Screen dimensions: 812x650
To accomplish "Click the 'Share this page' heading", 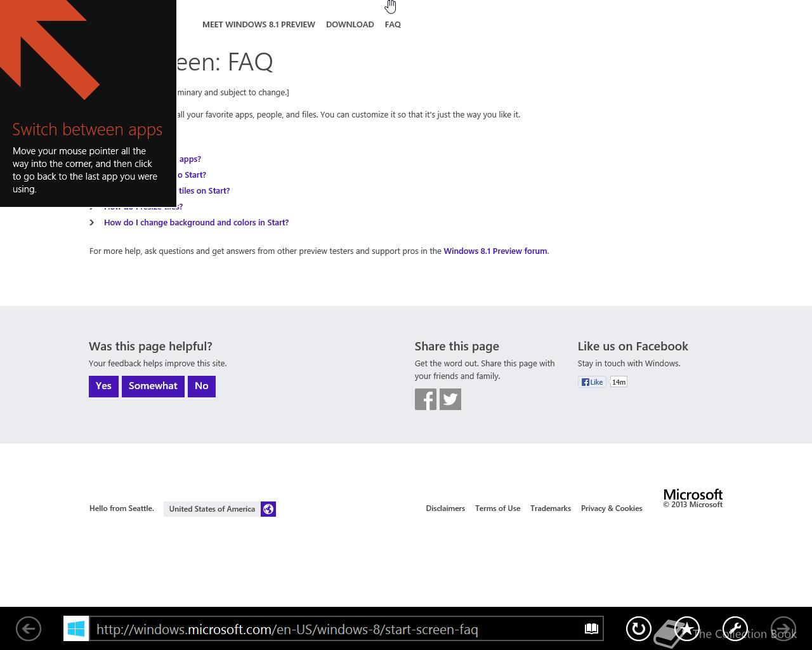I will (x=457, y=346).
